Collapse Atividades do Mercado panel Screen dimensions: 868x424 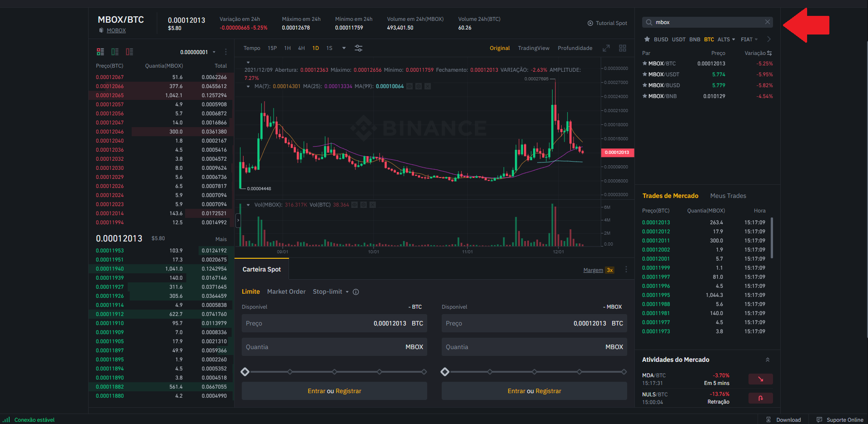pos(768,360)
